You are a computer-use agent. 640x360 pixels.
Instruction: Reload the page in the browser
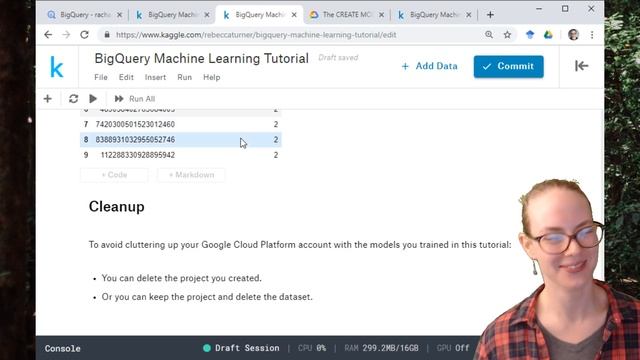84,35
